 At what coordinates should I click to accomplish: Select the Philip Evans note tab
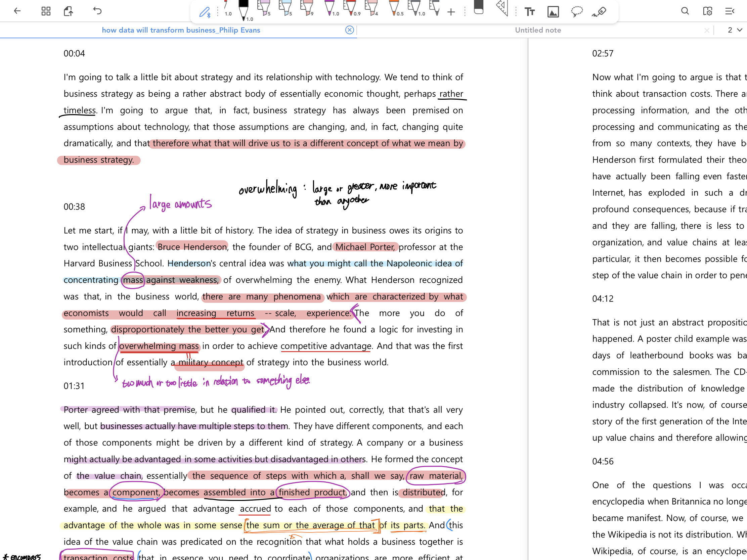tap(181, 30)
